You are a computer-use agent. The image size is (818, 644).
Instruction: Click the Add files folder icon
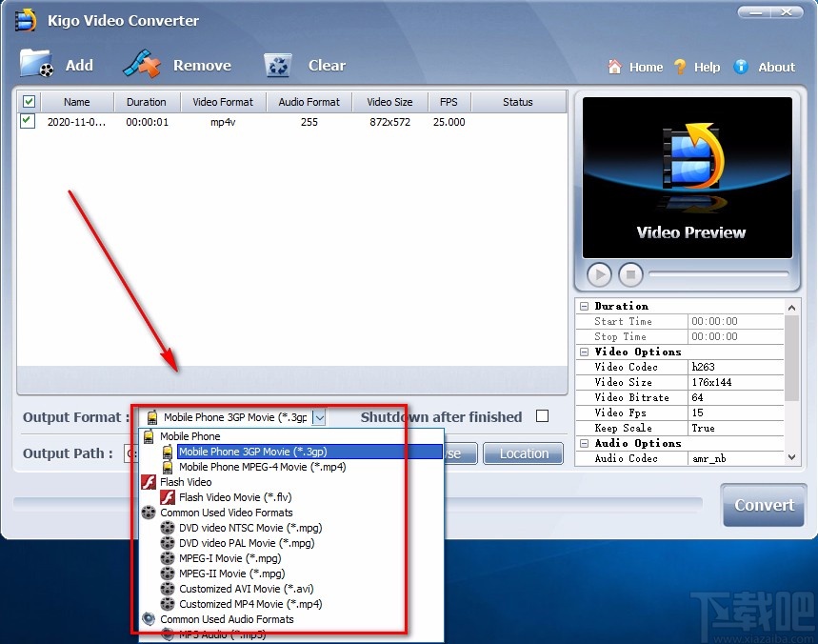36,64
